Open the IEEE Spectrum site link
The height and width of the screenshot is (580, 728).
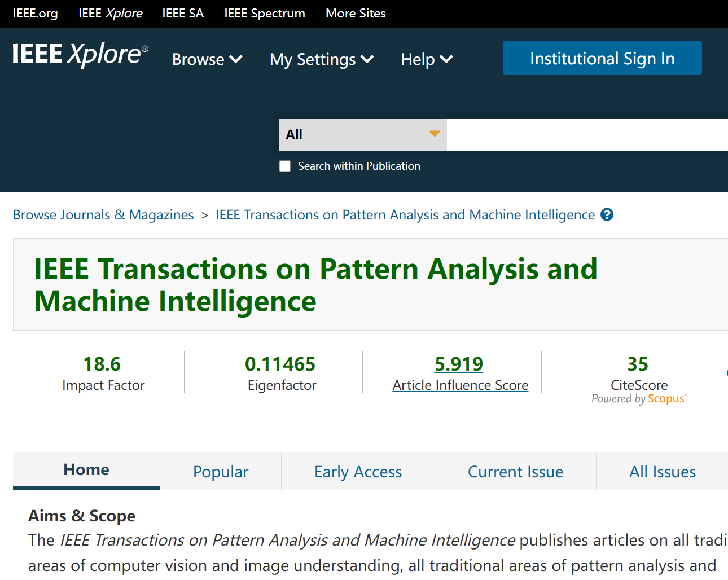point(264,14)
